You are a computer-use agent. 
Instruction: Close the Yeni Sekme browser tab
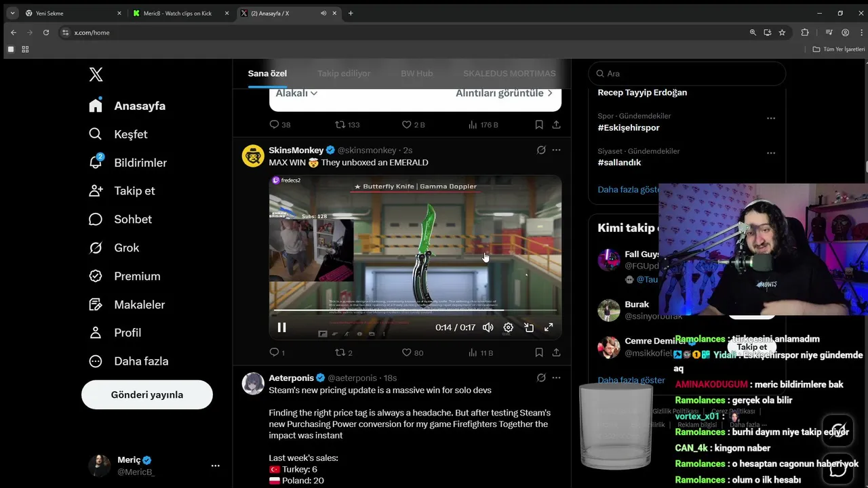coord(119,13)
